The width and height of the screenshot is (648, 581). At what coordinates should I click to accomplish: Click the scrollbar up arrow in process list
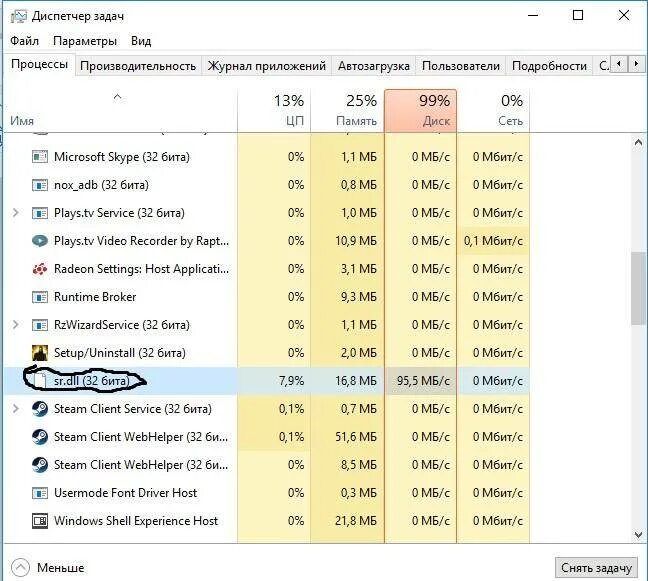638,143
